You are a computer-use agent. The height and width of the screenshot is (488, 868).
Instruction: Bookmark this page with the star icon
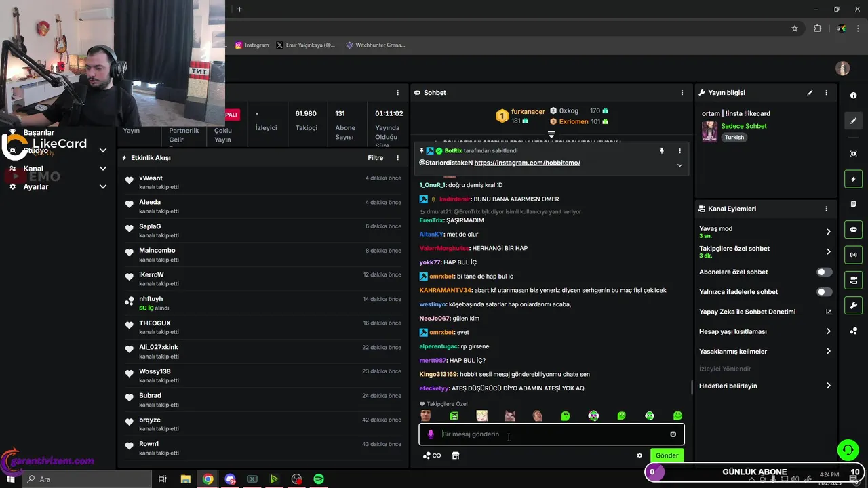point(795,28)
